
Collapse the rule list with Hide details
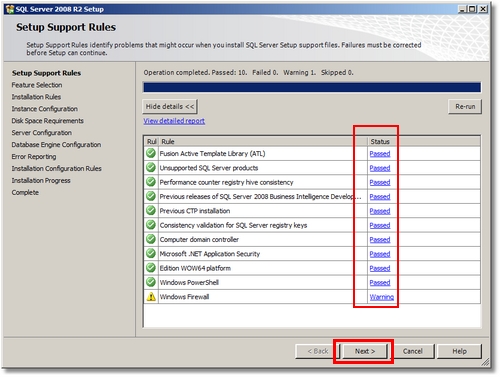[170, 107]
